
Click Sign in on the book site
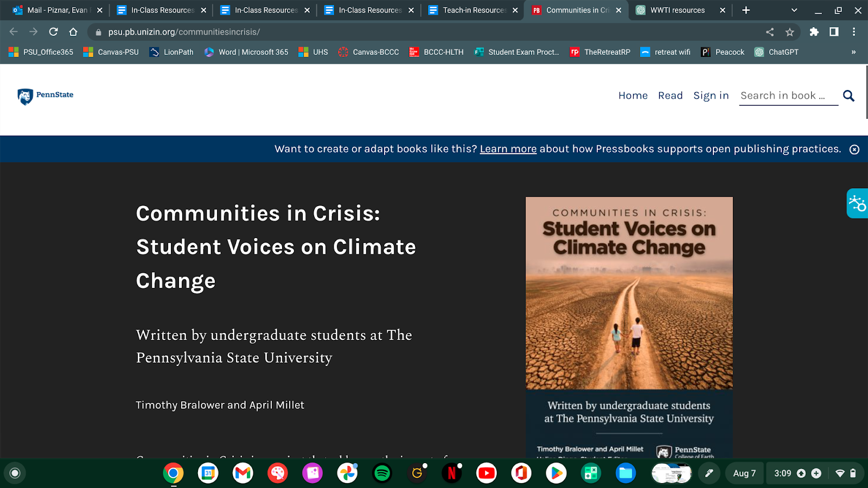click(711, 95)
